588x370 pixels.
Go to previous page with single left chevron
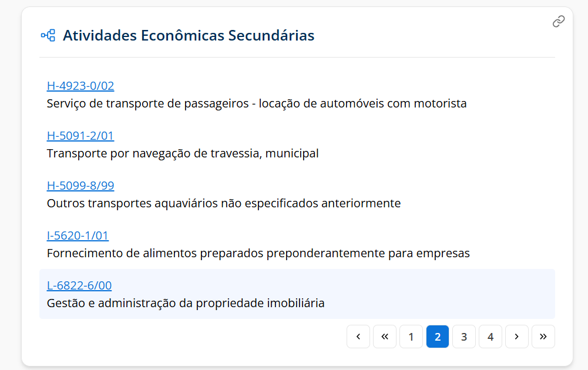358,337
